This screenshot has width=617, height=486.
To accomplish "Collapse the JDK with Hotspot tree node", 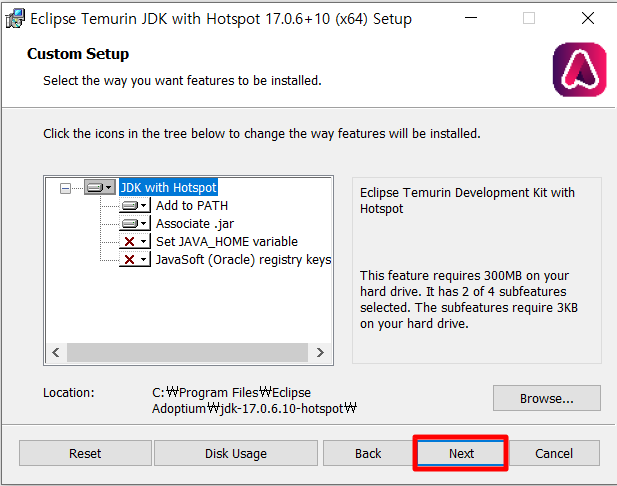I will [65, 188].
